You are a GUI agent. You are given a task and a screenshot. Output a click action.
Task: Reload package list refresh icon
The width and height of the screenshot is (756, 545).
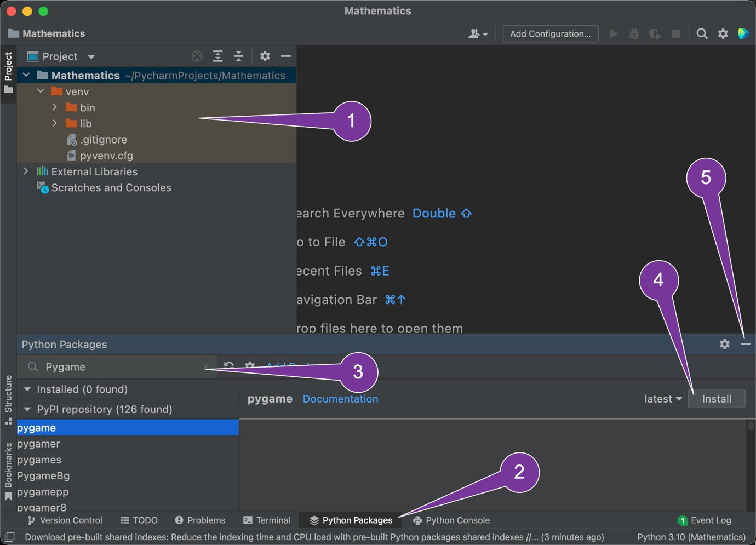229,366
